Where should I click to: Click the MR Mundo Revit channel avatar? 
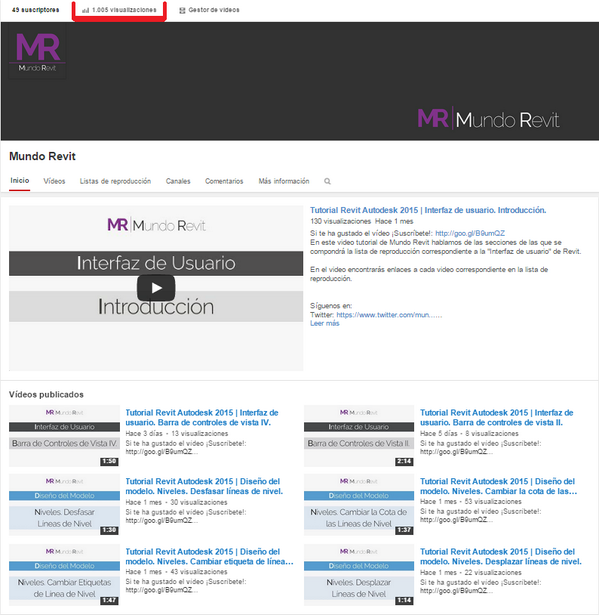(x=37, y=51)
